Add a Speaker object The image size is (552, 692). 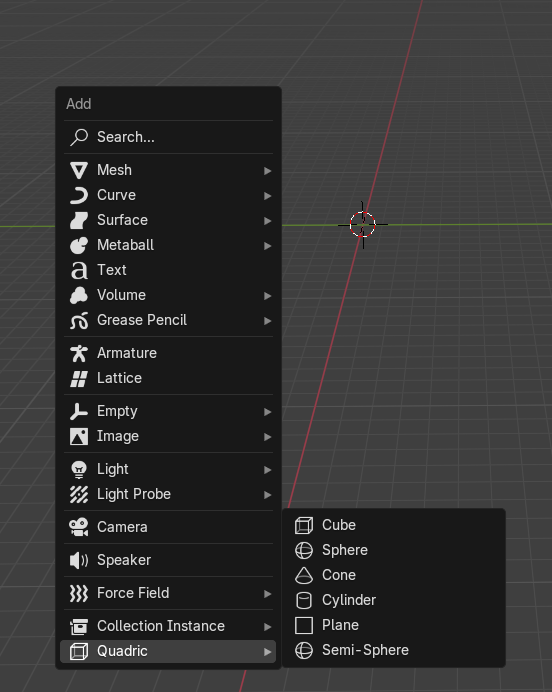168,560
